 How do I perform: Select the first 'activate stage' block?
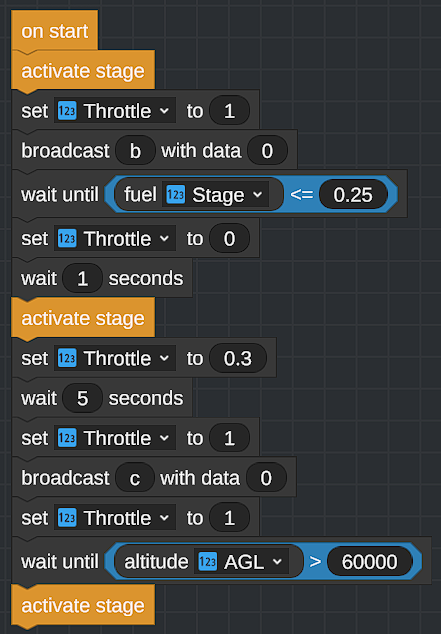pyautogui.click(x=83, y=71)
